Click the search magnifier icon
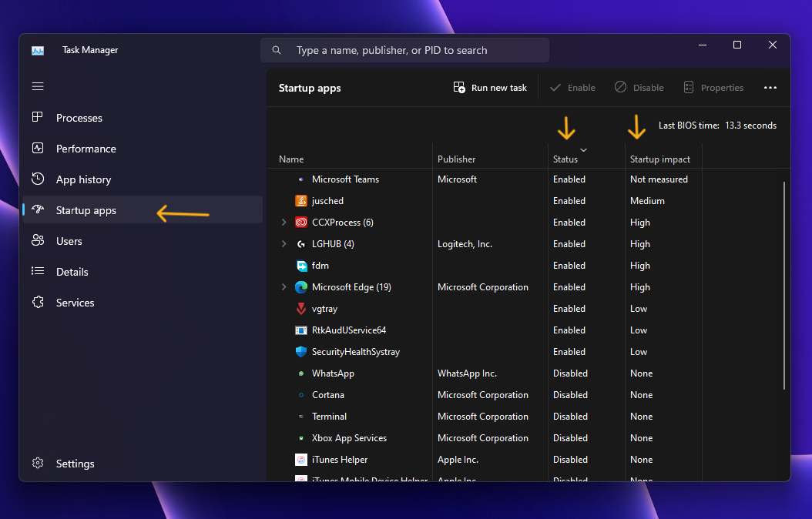 click(x=277, y=50)
